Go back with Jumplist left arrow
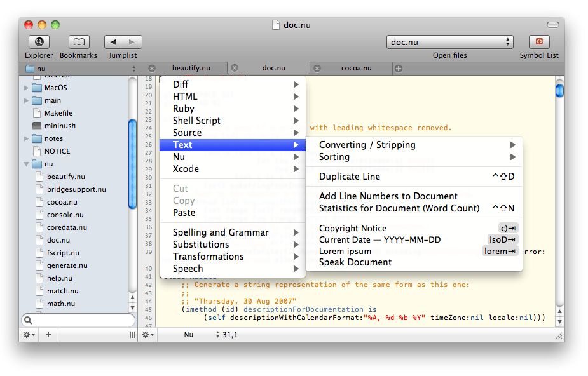588x376 pixels. pos(113,42)
